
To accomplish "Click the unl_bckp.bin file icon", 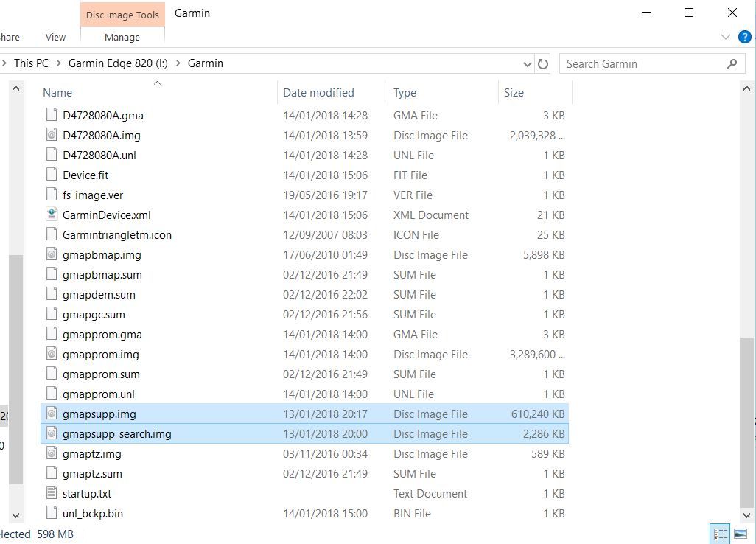I will coord(52,512).
